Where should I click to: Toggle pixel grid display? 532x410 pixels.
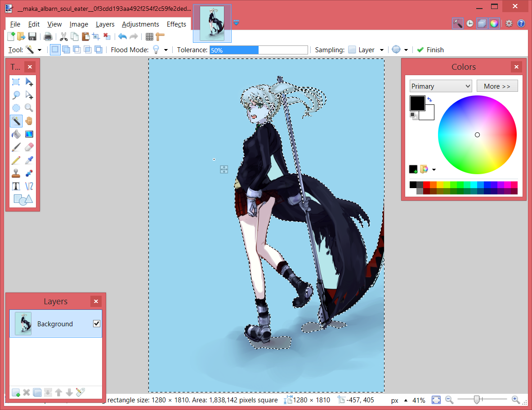[149, 36]
